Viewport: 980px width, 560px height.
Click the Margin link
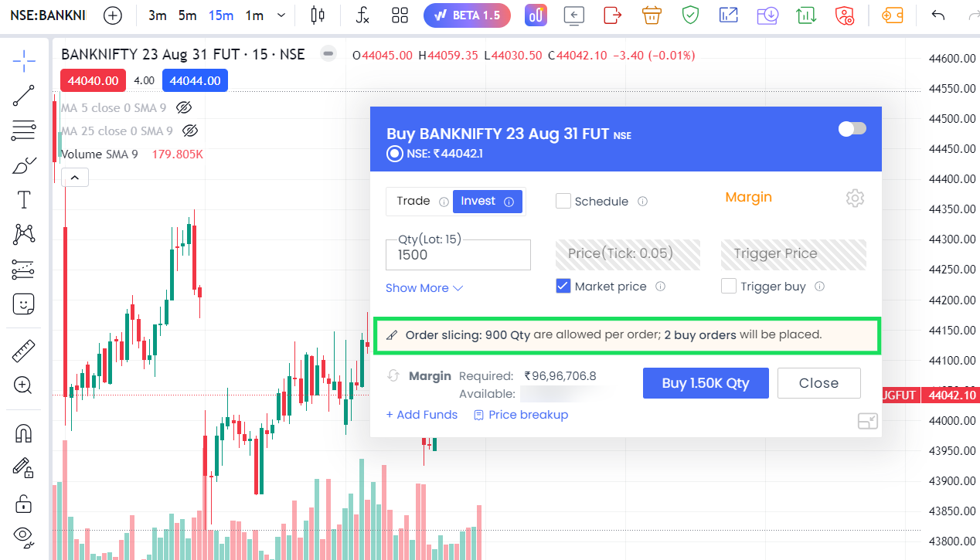(x=748, y=197)
